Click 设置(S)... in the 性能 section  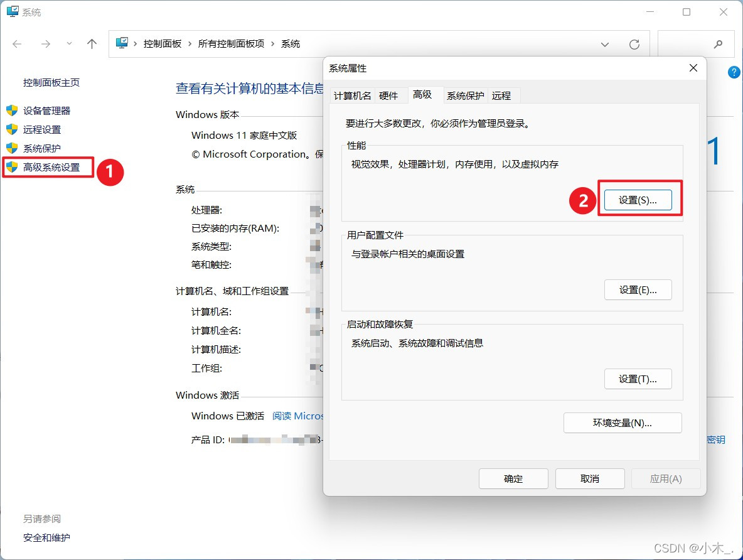coord(638,200)
